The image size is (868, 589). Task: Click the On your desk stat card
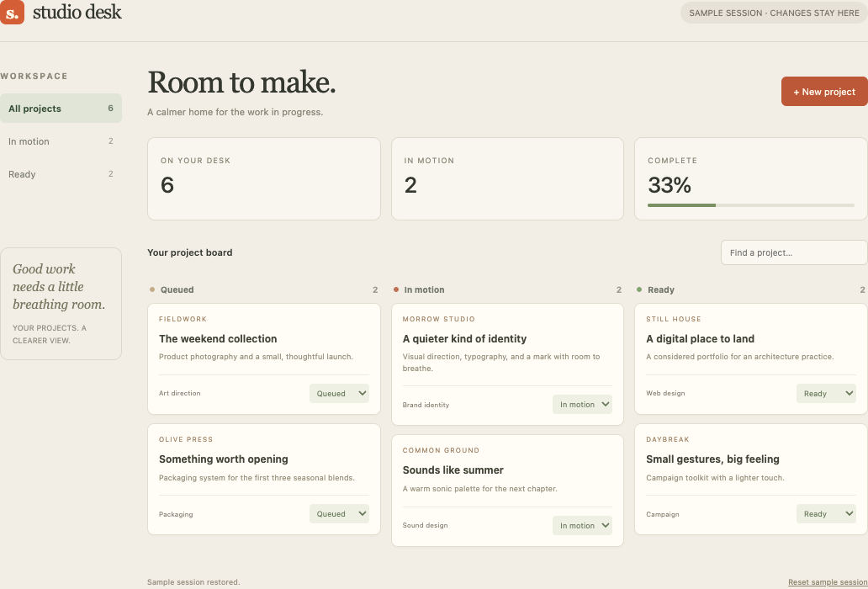(264, 178)
